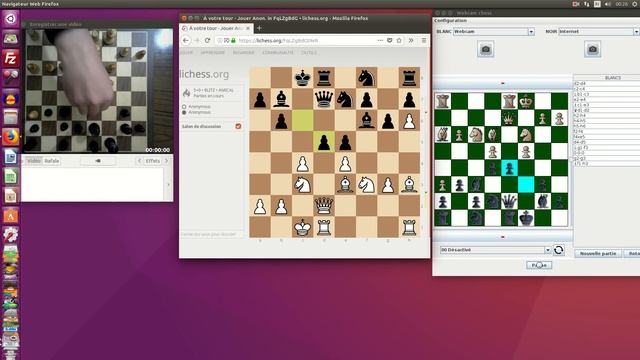Switch to Rafale mode in the recorder

pyautogui.click(x=52, y=161)
